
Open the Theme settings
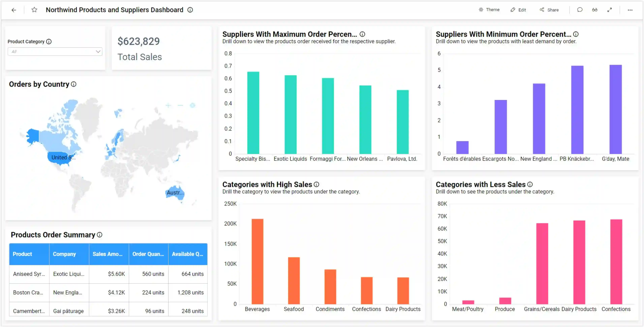coord(489,10)
